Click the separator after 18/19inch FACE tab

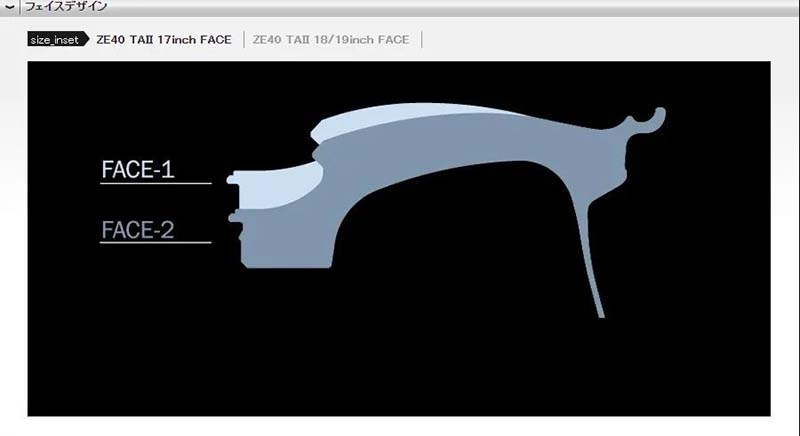(x=422, y=40)
